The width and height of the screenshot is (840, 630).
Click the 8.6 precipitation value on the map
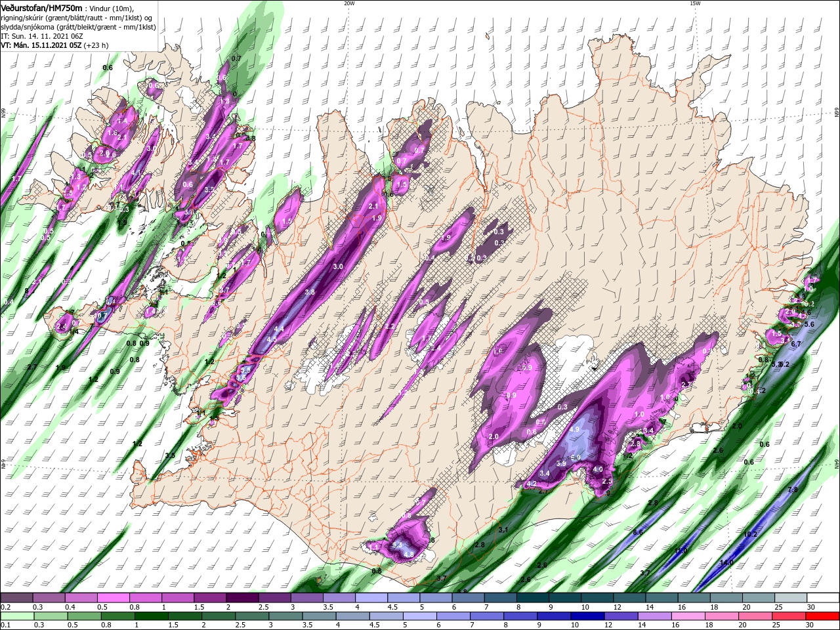(638, 532)
